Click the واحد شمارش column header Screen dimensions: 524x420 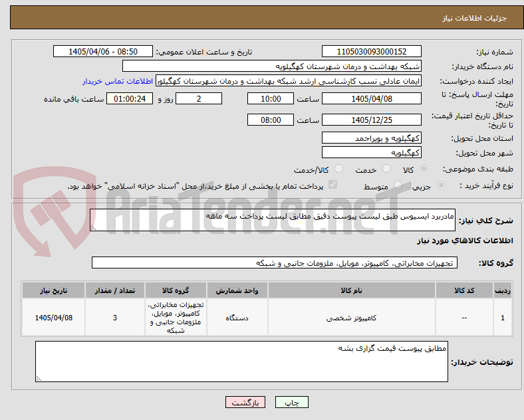[x=237, y=290]
